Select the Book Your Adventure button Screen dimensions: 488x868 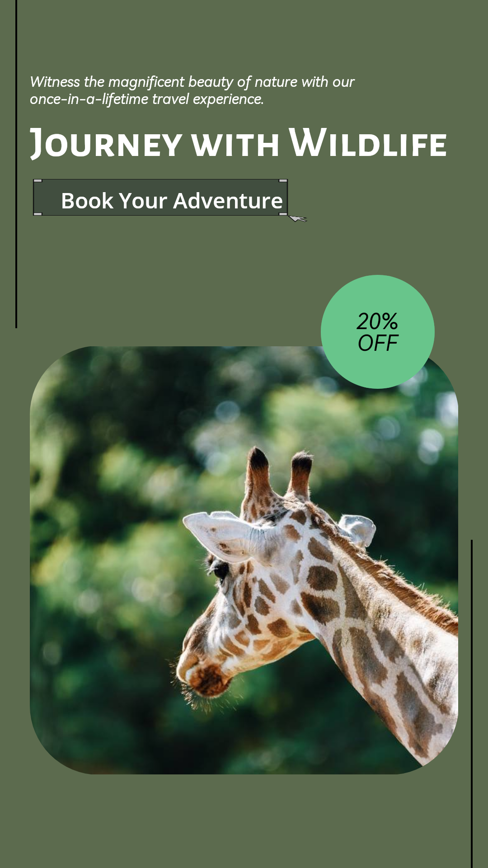point(160,198)
